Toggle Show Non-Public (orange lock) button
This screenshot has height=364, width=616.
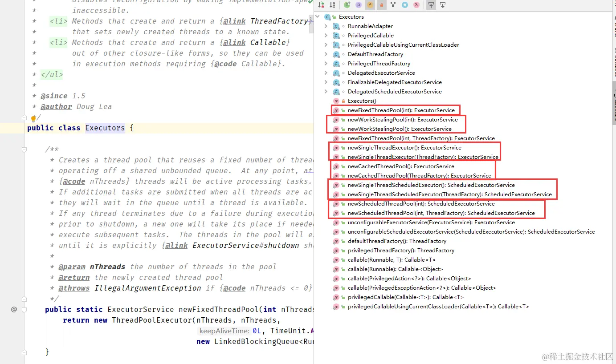[381, 5]
